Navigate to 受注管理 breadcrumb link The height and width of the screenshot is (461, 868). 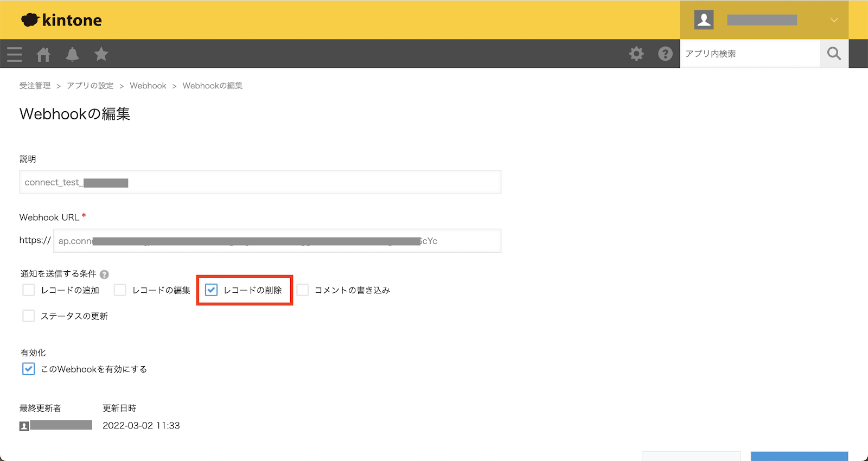click(x=35, y=86)
